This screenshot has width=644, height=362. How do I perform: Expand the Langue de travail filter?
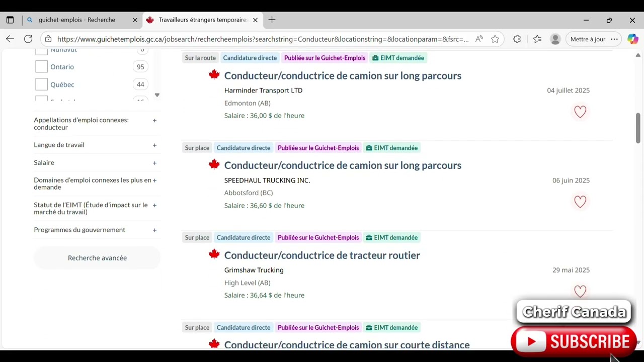(95, 145)
